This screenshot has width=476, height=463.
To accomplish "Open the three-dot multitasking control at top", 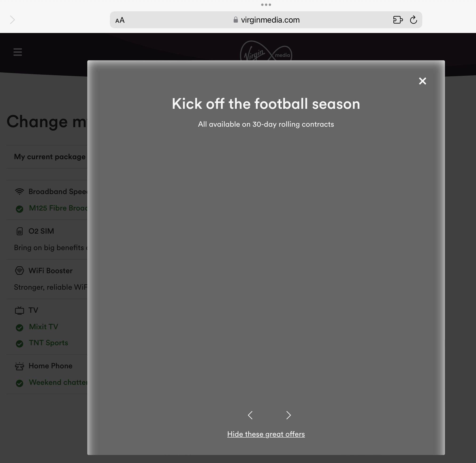I will click(x=266, y=5).
